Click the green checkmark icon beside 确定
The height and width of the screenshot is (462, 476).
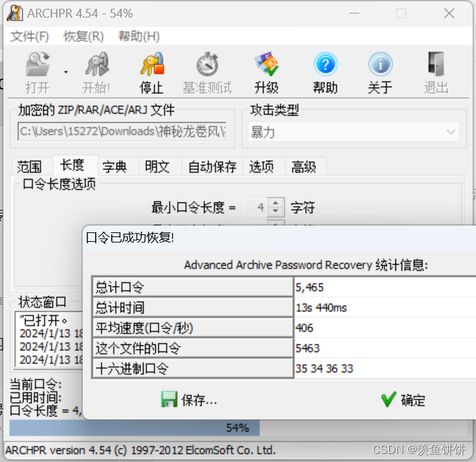click(389, 399)
